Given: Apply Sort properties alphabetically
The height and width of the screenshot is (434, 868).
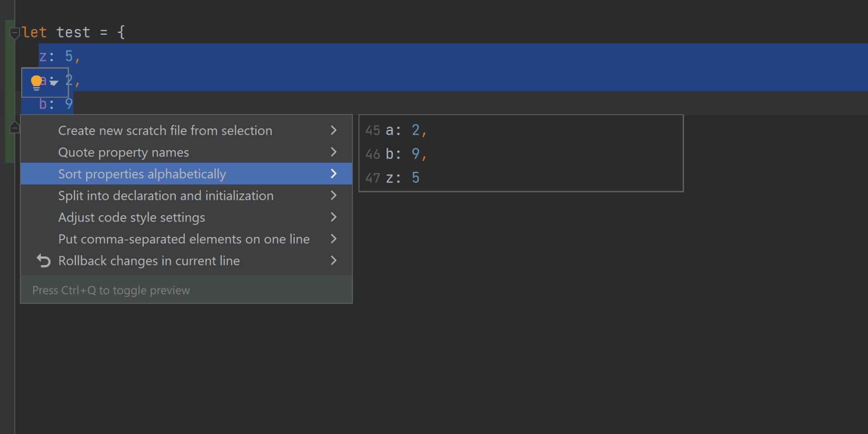Looking at the screenshot, I should (x=186, y=174).
